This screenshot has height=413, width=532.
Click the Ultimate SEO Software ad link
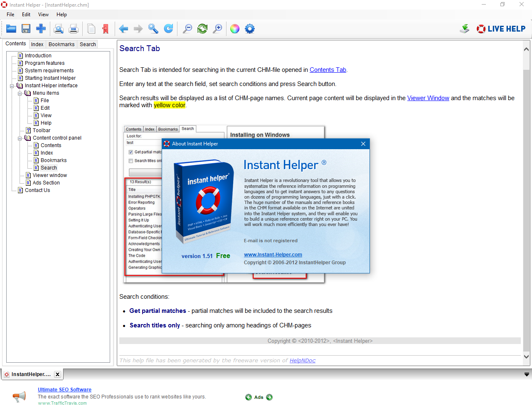[x=64, y=390]
